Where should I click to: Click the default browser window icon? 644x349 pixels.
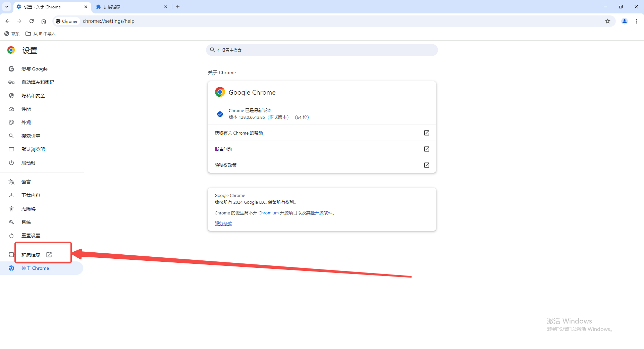tap(11, 149)
